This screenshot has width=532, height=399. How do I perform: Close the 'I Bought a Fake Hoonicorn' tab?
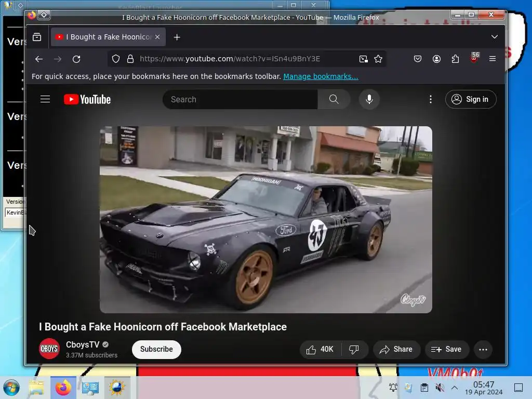(157, 37)
